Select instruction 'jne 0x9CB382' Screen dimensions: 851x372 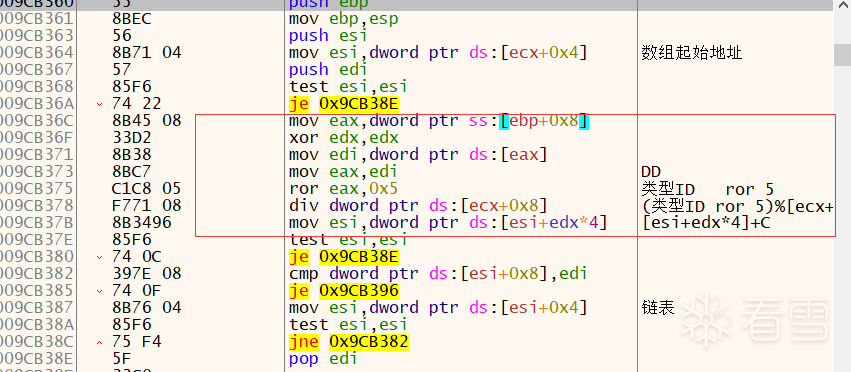[x=348, y=342]
